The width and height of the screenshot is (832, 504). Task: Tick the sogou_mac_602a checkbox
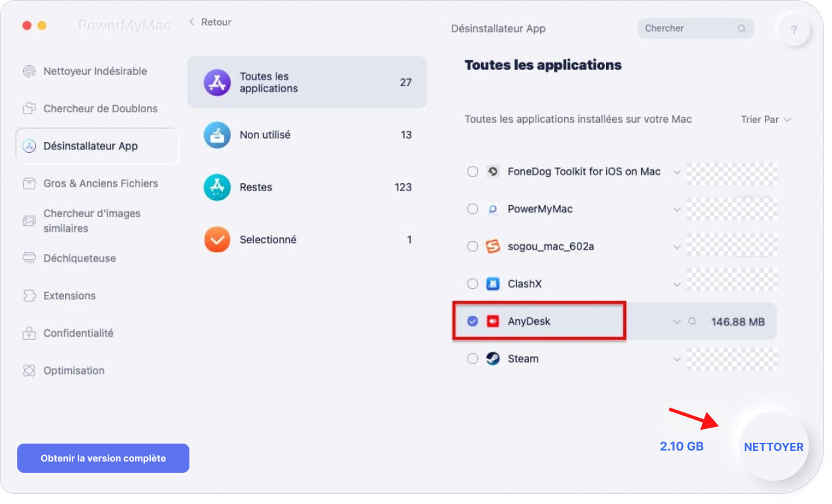point(472,246)
